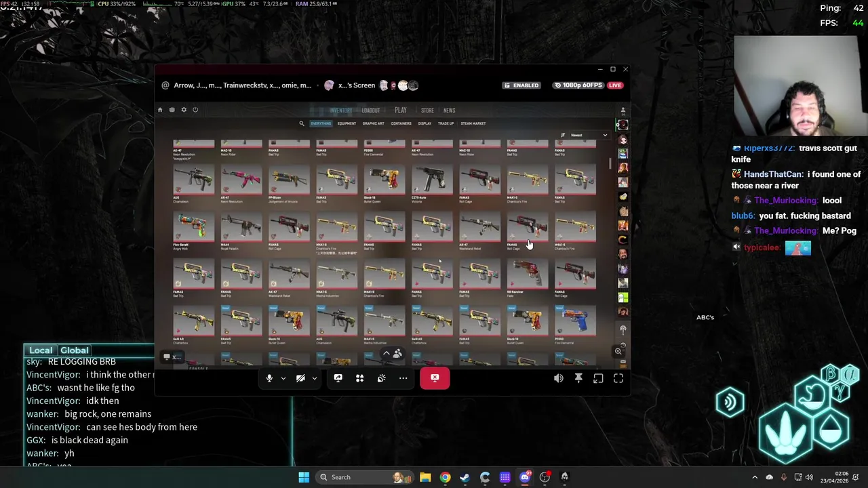868x488 pixels.
Task: Click the taskbar microphone tray icon
Action: [783, 477]
